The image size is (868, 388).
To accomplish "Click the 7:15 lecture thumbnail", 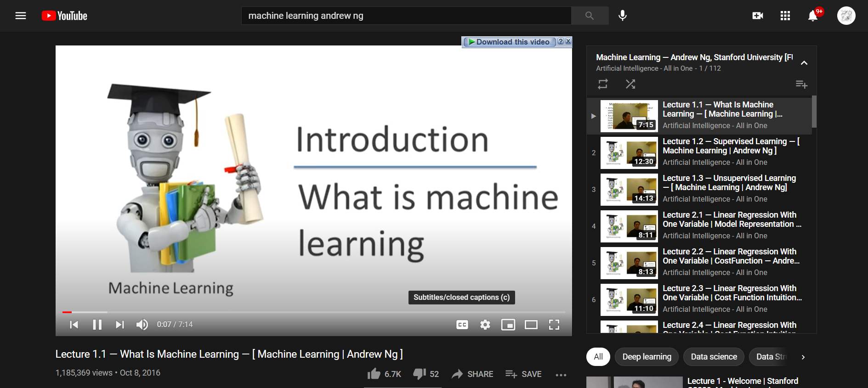I will (x=629, y=116).
